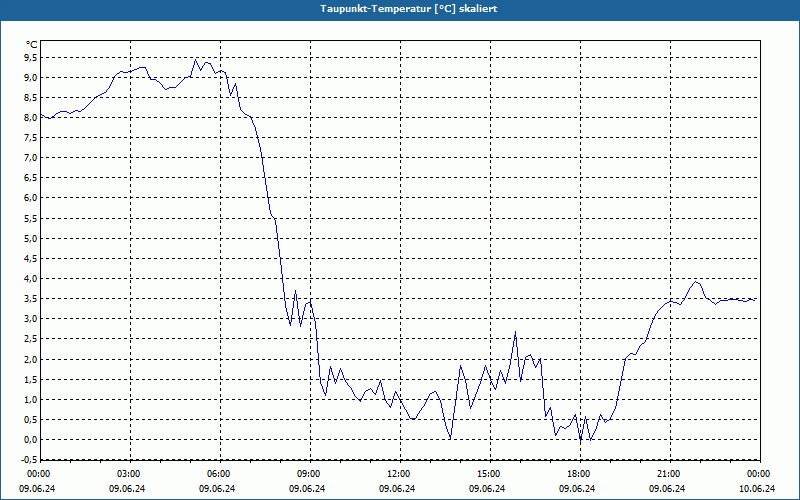The width and height of the screenshot is (800, 500).
Task: Select the '06:00' time label
Action: click(x=218, y=474)
